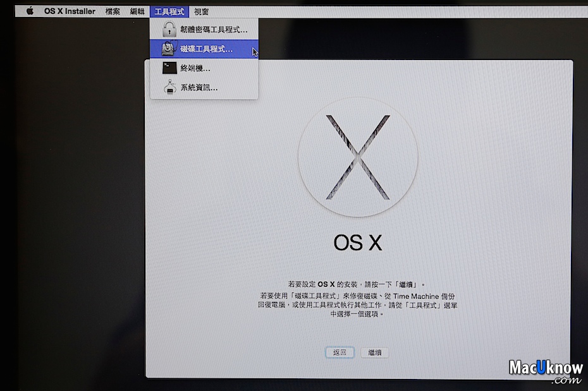588x391 pixels.
Task: Click the paragraph mentioning Time Machine 備份
Action: [x=357, y=305]
